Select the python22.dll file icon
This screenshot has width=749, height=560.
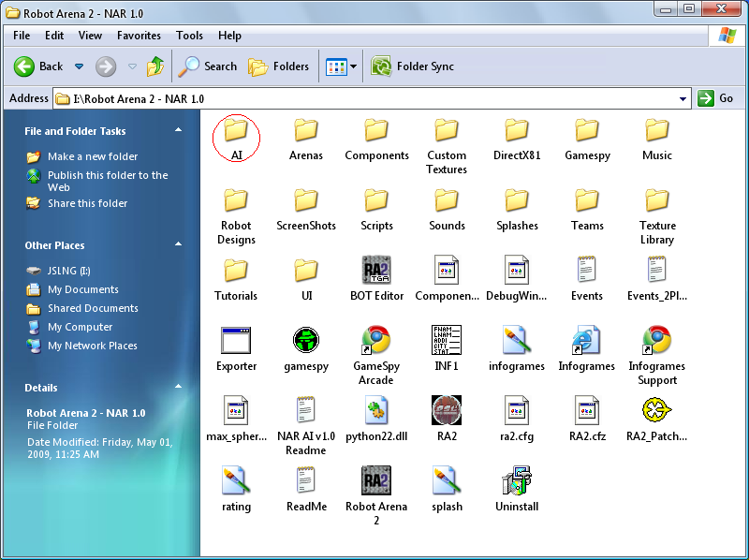pyautogui.click(x=376, y=411)
